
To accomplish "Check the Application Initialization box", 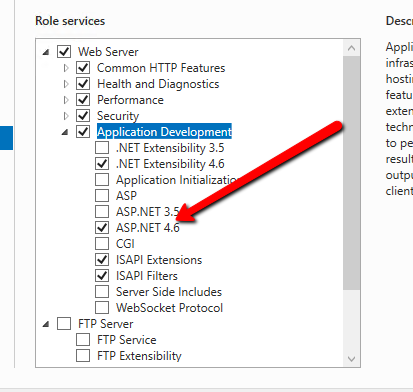I will (102, 180).
